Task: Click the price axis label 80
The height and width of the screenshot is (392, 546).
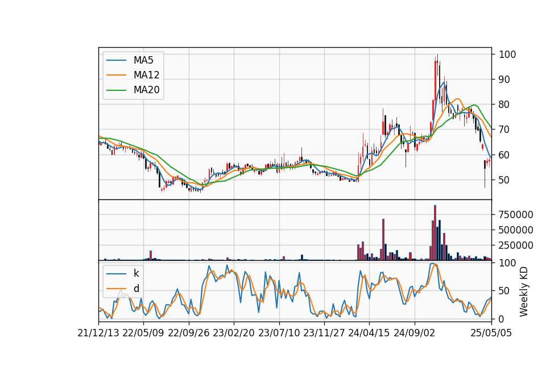Action: (504, 105)
